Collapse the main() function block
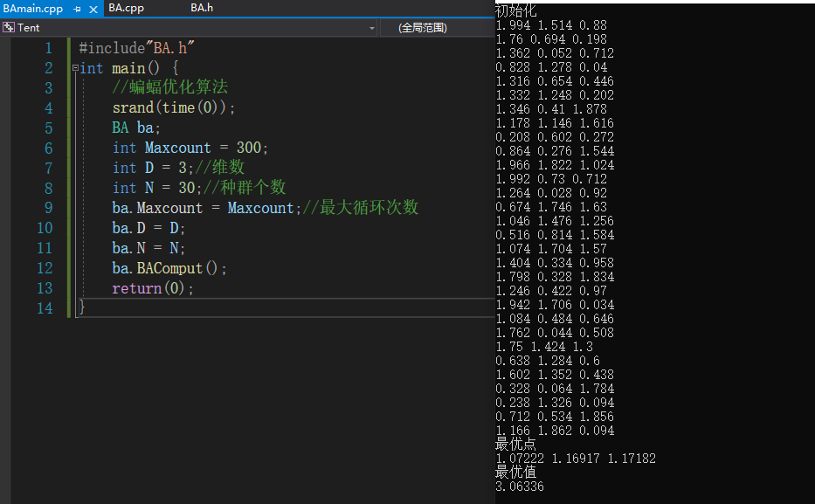This screenshot has height=504, width=815. pos(75,68)
